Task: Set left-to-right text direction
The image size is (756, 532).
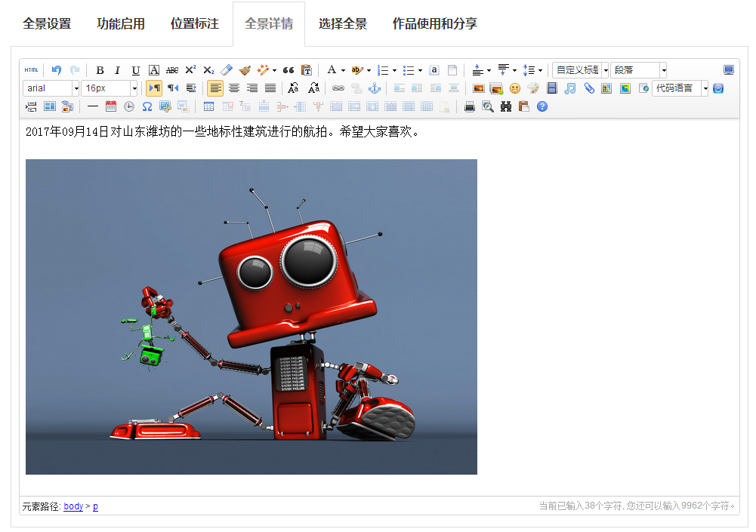Action: (x=154, y=88)
